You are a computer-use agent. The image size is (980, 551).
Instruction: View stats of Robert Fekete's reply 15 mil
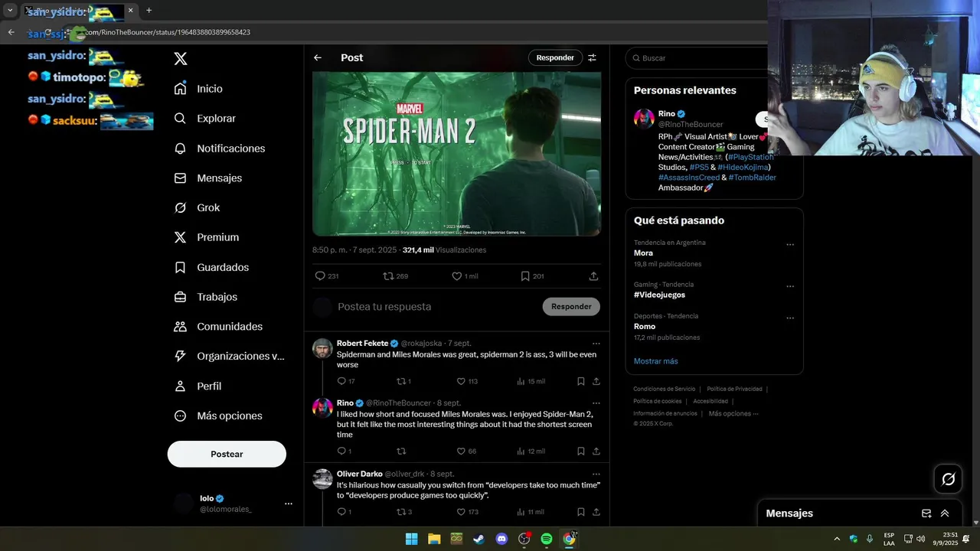tap(531, 381)
